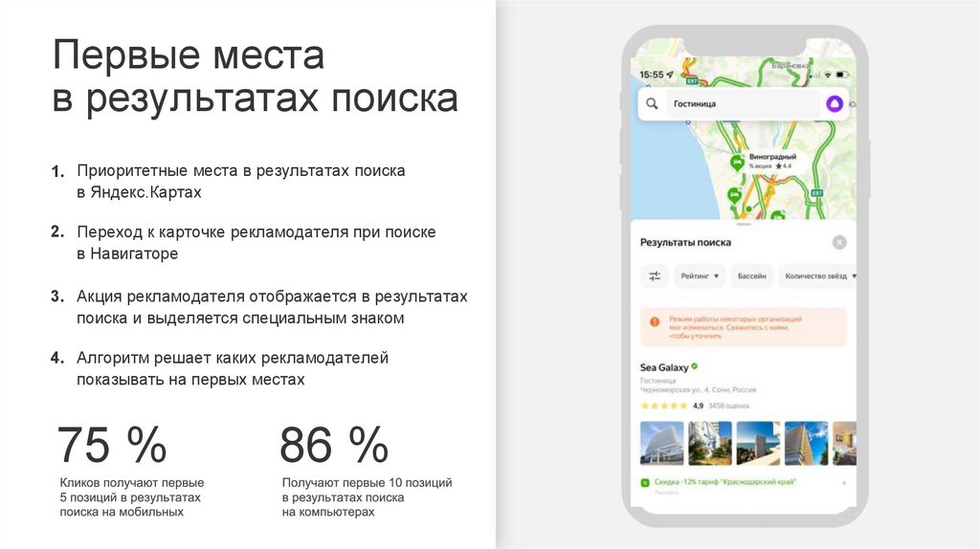The width and height of the screenshot is (980, 549).
Task: Click the green verified badge beside Sea Galaxy
Action: [x=695, y=366]
